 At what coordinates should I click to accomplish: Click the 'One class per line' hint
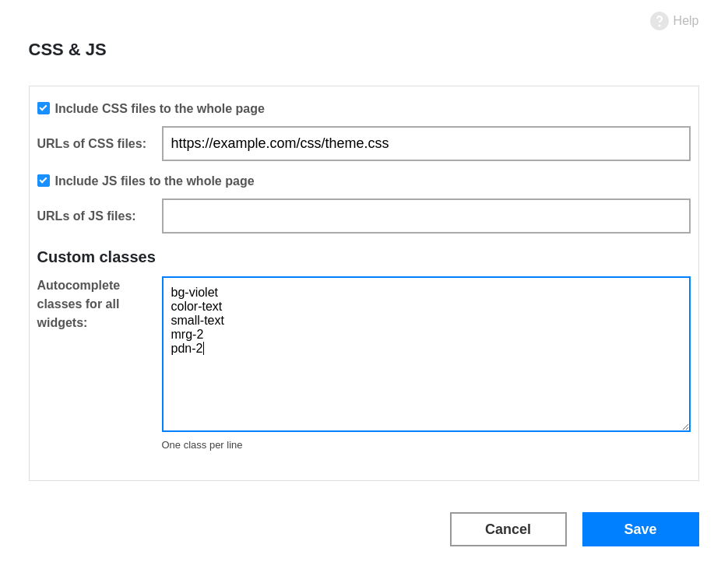(x=202, y=445)
